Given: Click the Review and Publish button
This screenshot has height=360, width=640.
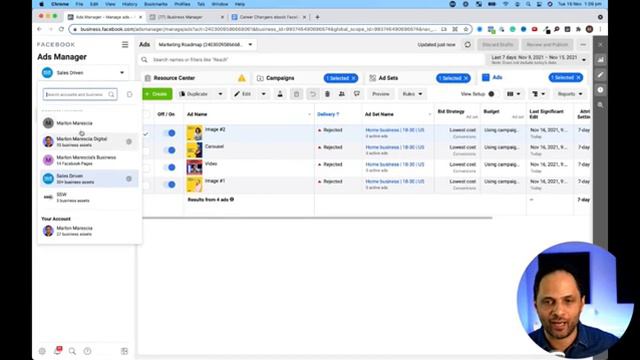Looking at the screenshot, I should click(547, 44).
